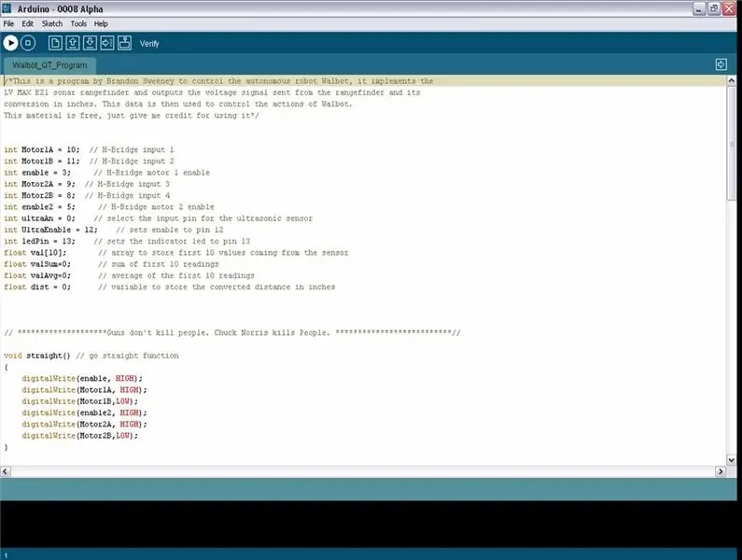Open the File menu
Viewport: 742px width, 560px height.
tap(8, 23)
